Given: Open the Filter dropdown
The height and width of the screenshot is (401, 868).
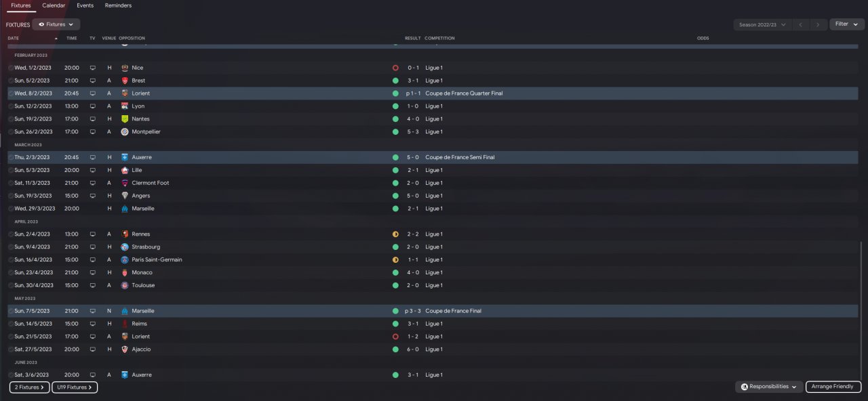Looking at the screenshot, I should click(846, 24).
